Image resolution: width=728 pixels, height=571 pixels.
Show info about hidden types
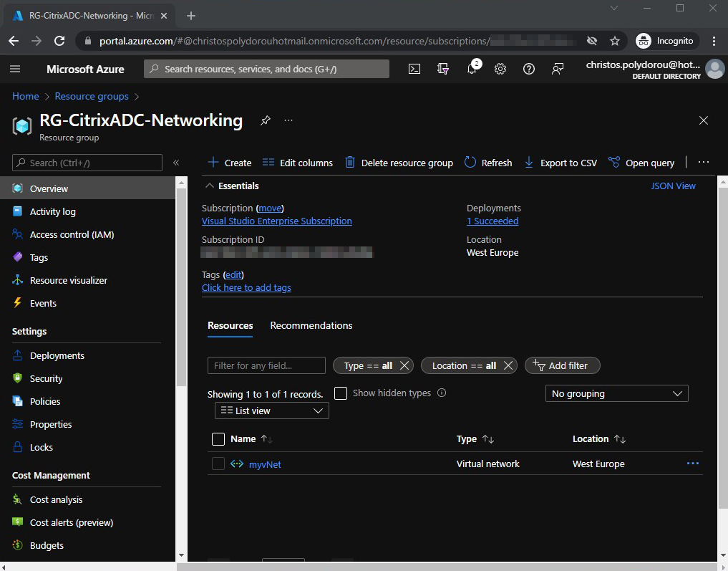(442, 393)
